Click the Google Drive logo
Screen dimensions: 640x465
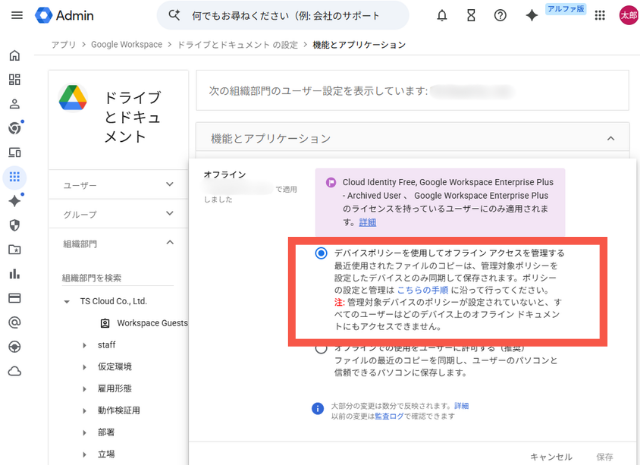click(73, 98)
